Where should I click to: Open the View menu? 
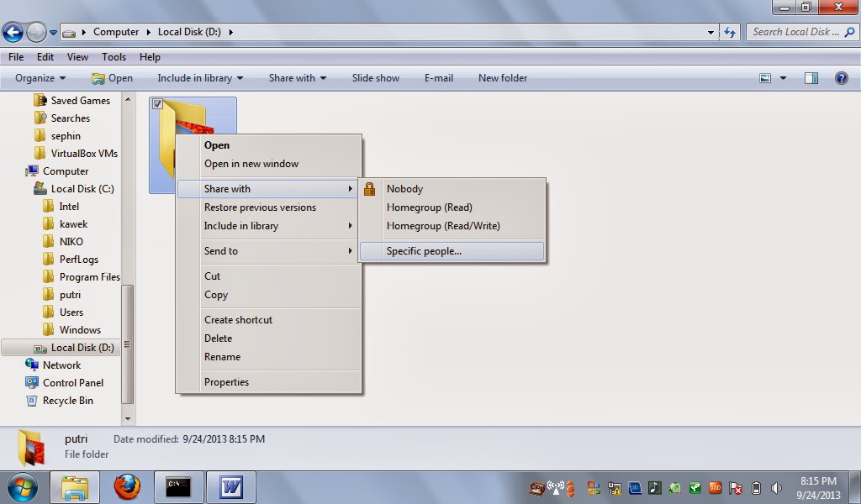pyautogui.click(x=77, y=56)
